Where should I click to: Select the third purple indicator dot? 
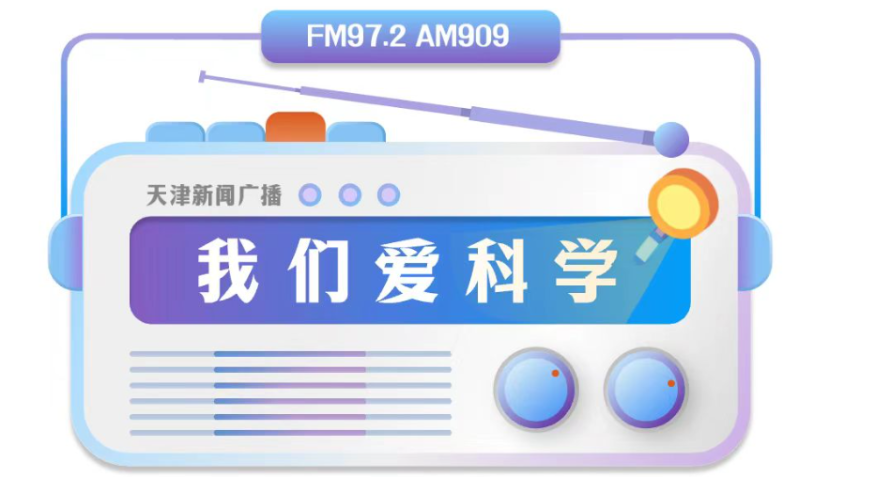point(388,195)
